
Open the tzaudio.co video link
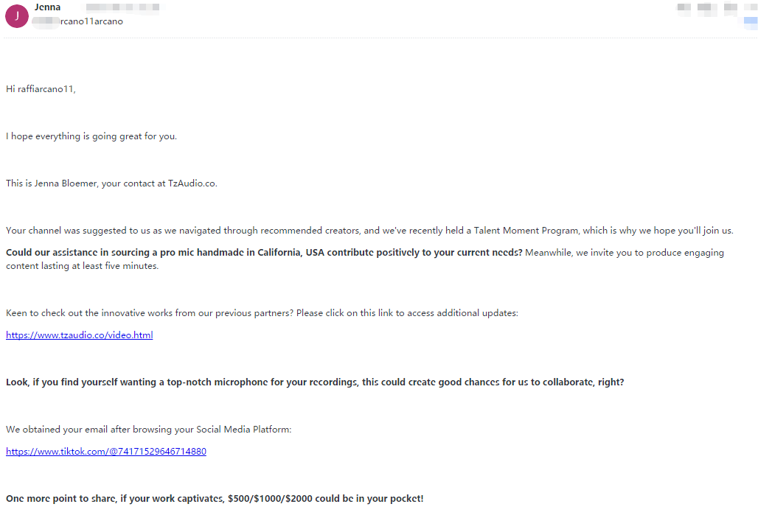tap(80, 335)
